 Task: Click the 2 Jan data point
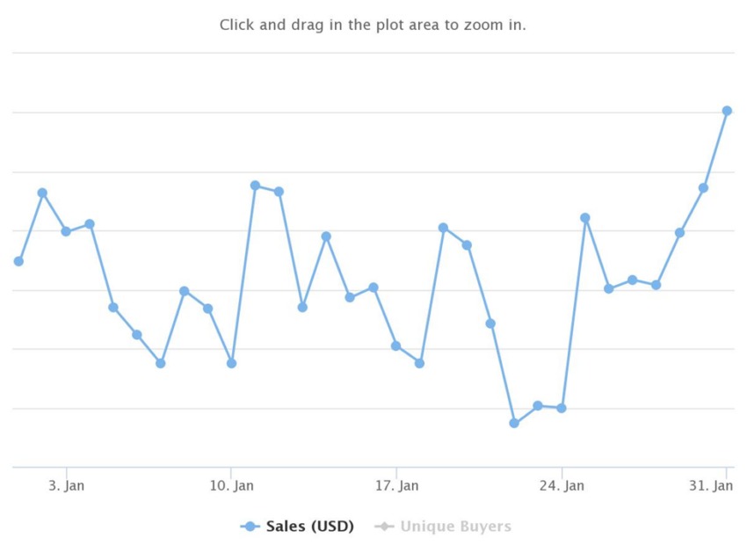[42, 193]
